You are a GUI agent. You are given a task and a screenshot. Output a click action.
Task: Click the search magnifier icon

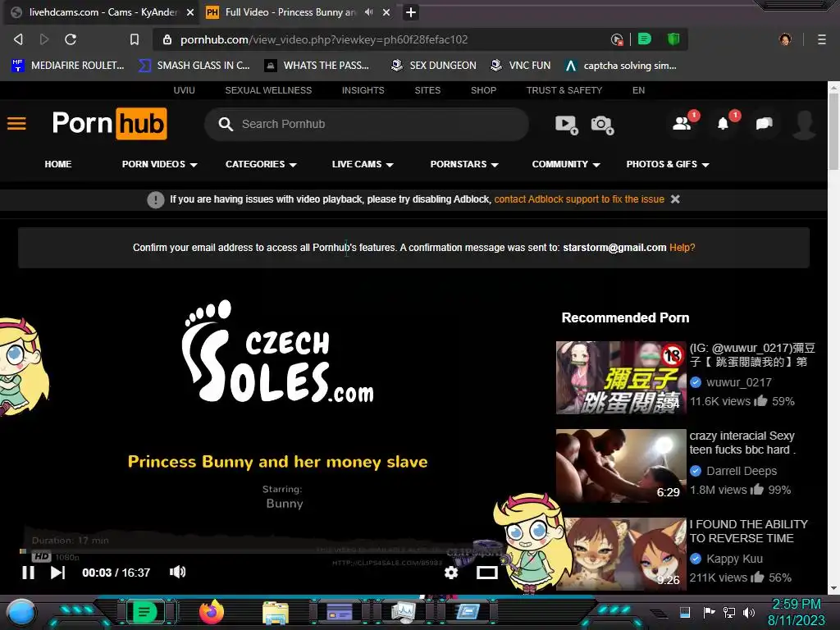point(226,124)
